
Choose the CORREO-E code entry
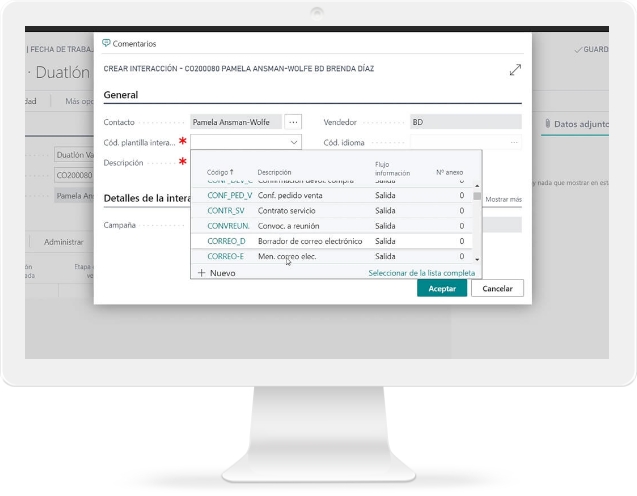pyautogui.click(x=225, y=257)
